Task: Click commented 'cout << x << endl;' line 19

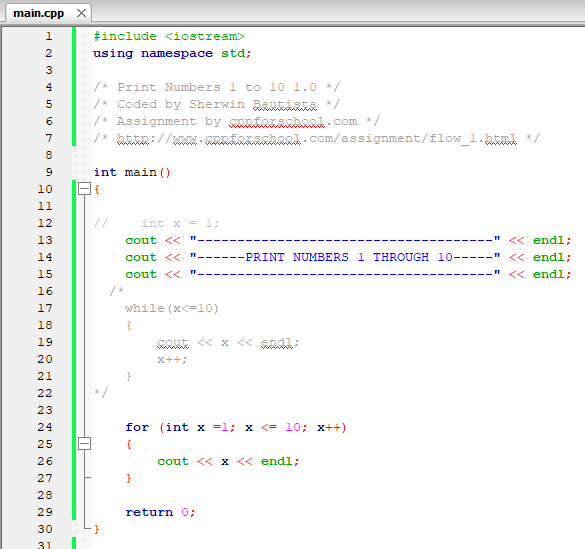Action: point(228,342)
